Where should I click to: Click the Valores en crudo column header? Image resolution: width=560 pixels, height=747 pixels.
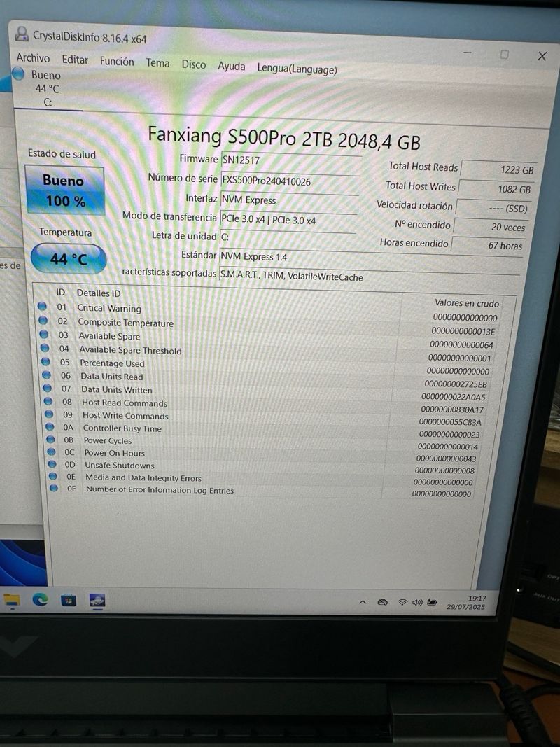pos(467,303)
